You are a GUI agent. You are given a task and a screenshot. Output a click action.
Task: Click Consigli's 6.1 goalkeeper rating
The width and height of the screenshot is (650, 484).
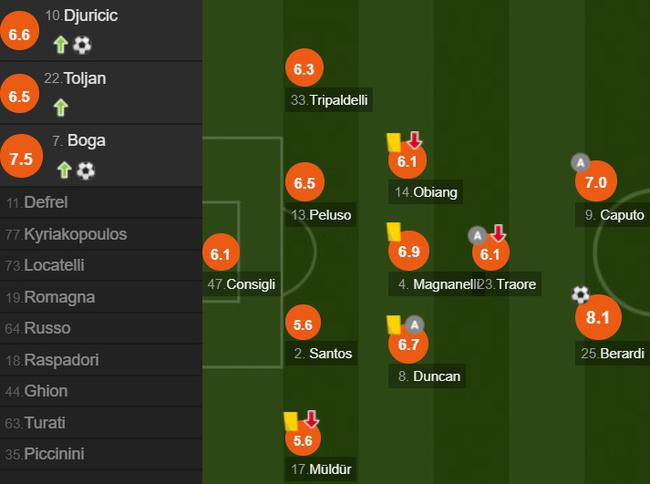coord(220,255)
